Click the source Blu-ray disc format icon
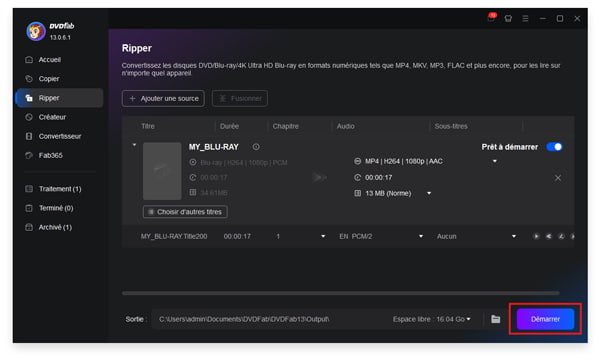600x360 pixels. pos(193,162)
